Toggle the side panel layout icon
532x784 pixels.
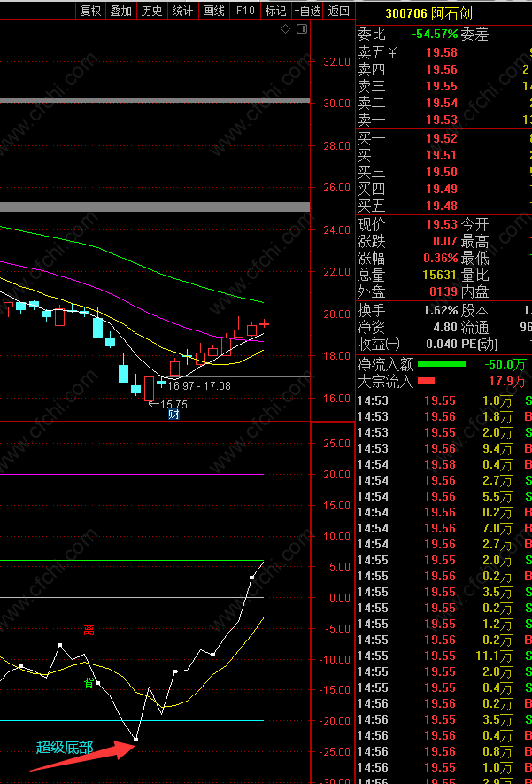pyautogui.click(x=302, y=29)
